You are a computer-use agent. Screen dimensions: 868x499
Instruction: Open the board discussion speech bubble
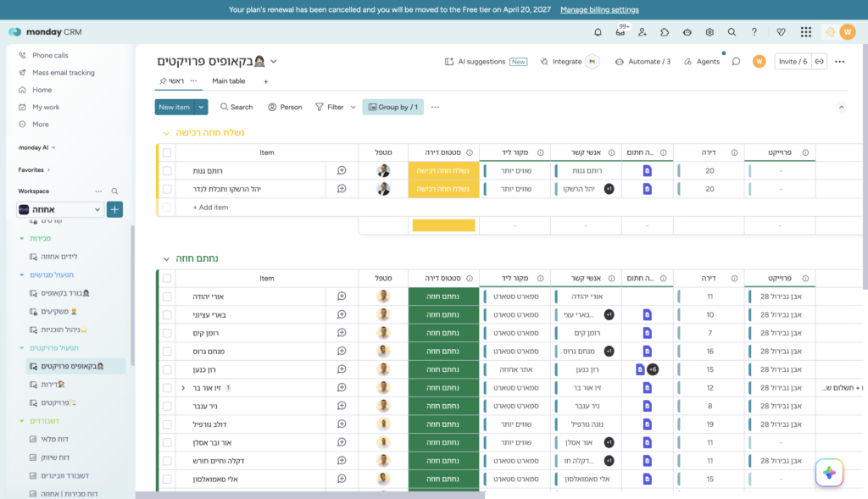[736, 61]
